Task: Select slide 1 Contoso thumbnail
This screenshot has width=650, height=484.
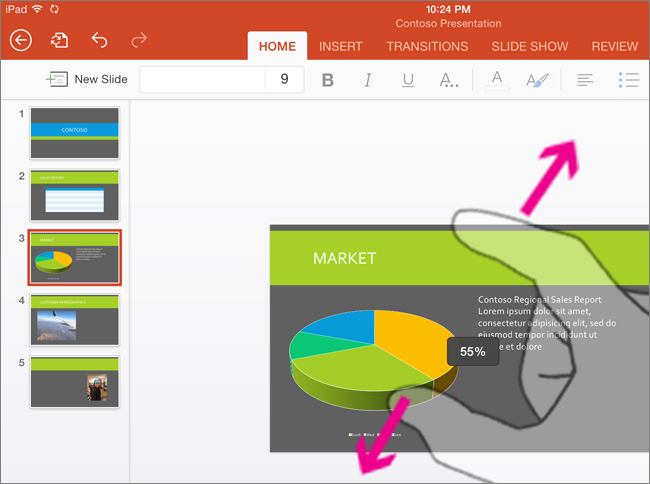Action: [75, 134]
